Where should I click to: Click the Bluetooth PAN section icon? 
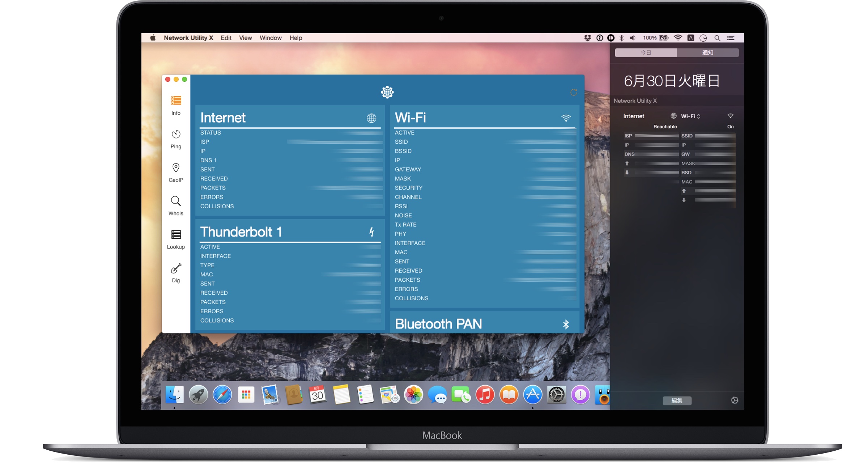[566, 324]
